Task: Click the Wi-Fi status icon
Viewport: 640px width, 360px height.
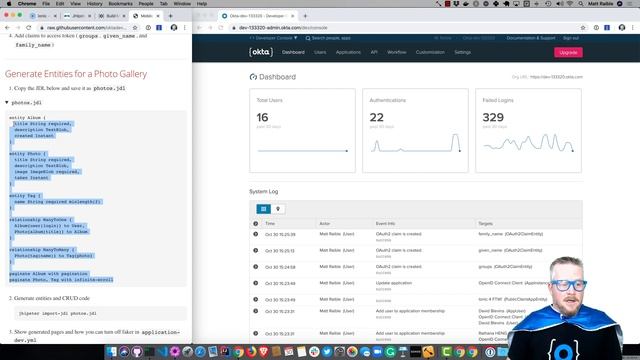Action: pos(570,4)
